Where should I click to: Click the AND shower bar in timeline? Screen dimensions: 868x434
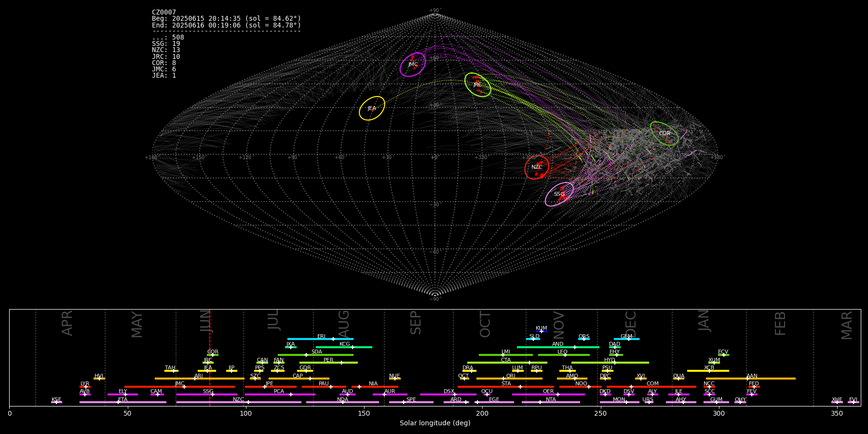coord(558,347)
